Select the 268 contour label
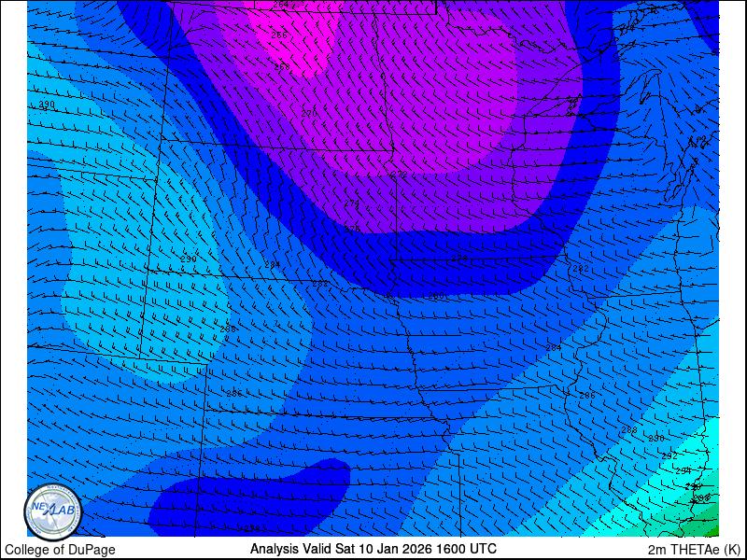The image size is (747, 560). click(x=282, y=67)
